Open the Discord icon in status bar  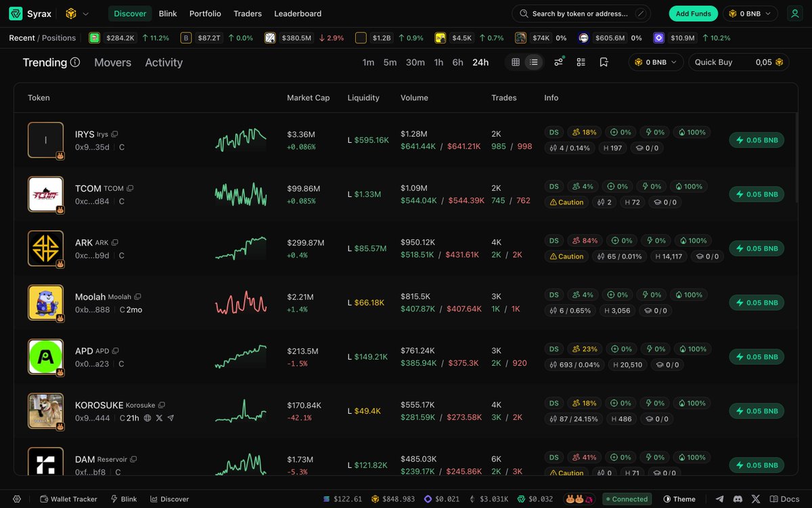(x=737, y=499)
